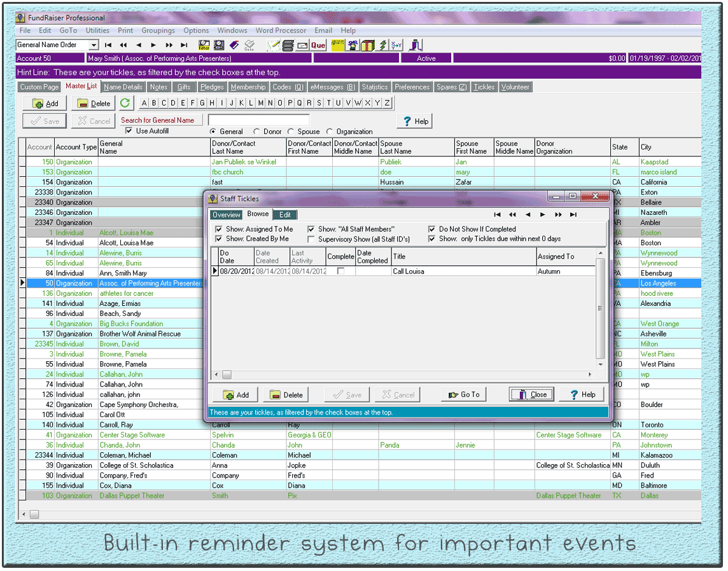Viewport: 728px width, 571px height.
Task: Go to last tickle in Staff Tickles
Action: coord(574,215)
